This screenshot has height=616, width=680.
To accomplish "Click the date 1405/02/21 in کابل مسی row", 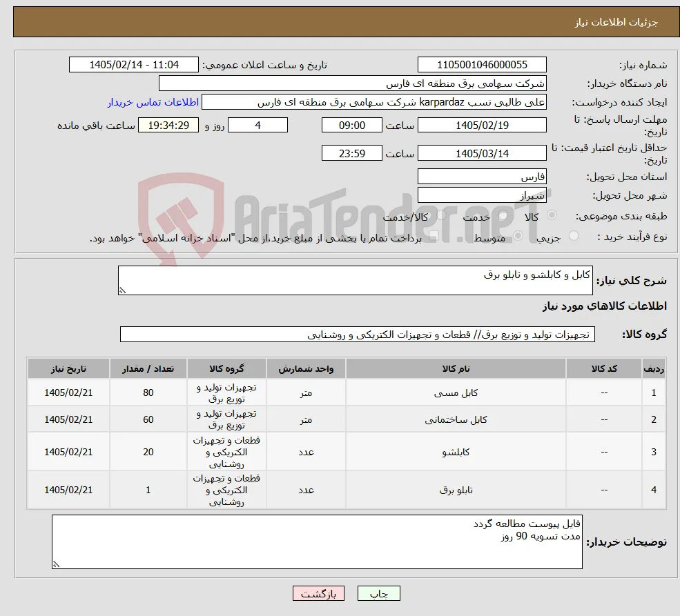I will pyautogui.click(x=68, y=393).
